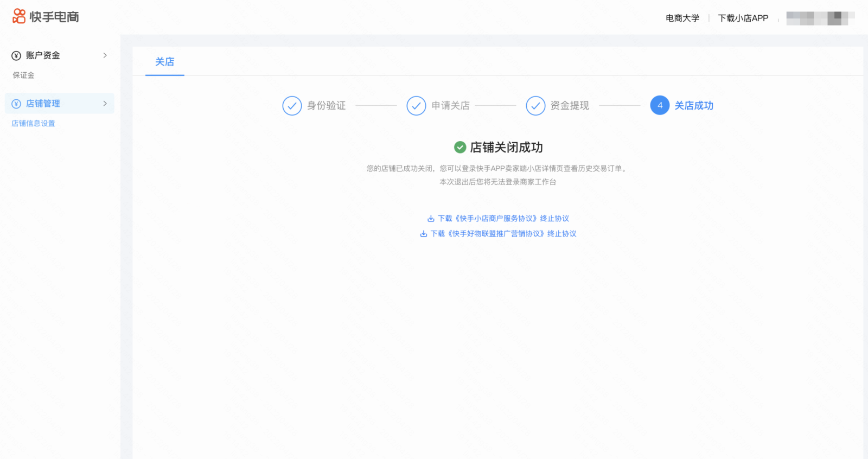Click download icon for 好物联盟推广营销协议
This screenshot has height=459, width=868.
click(x=424, y=234)
